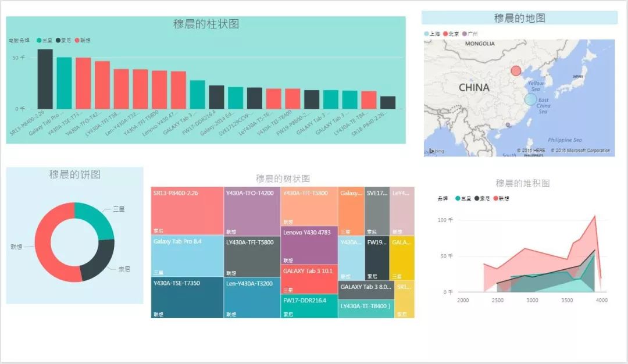628x364 pixels.
Task: Select the SVE17 gray treemap tile
Action: (377, 211)
